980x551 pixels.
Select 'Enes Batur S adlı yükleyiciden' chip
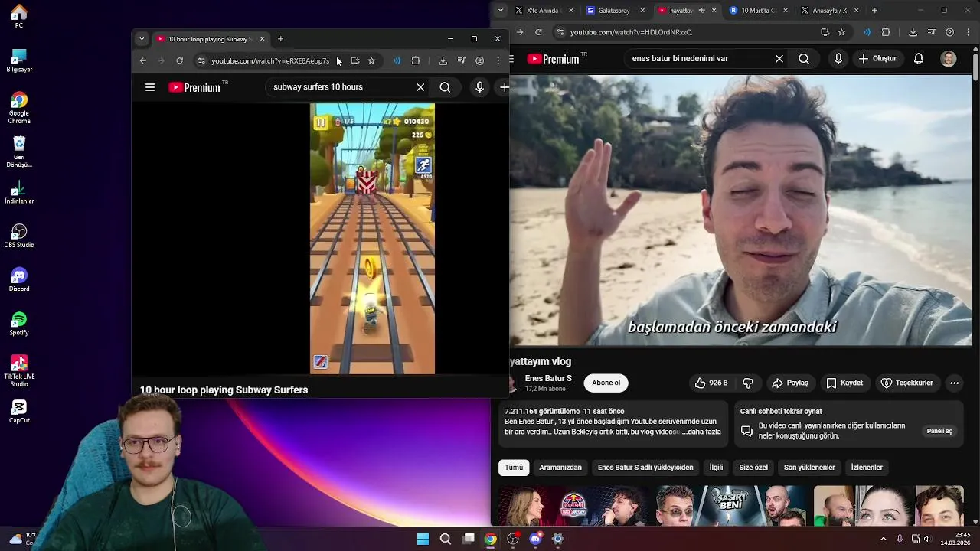coord(645,468)
